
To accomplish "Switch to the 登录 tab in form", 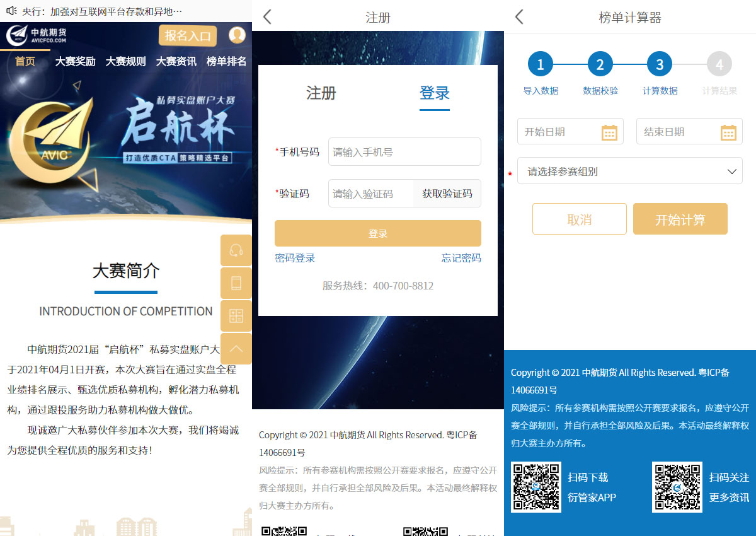I will (x=435, y=93).
